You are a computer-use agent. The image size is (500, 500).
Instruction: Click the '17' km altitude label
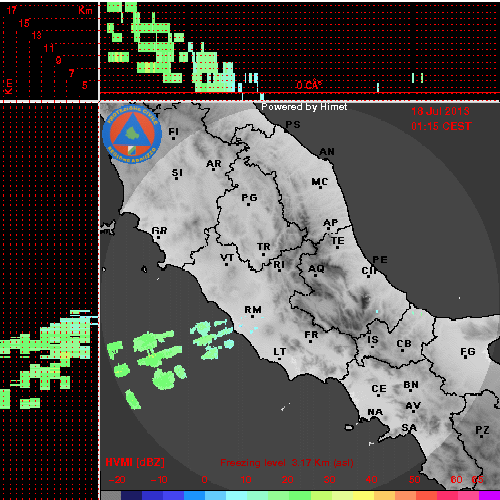coord(12,10)
